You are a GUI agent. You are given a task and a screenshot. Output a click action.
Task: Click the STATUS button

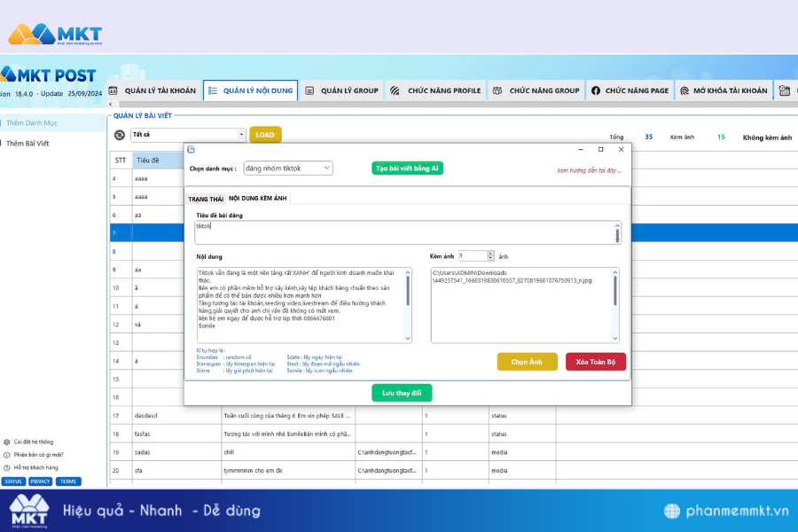pos(13,481)
